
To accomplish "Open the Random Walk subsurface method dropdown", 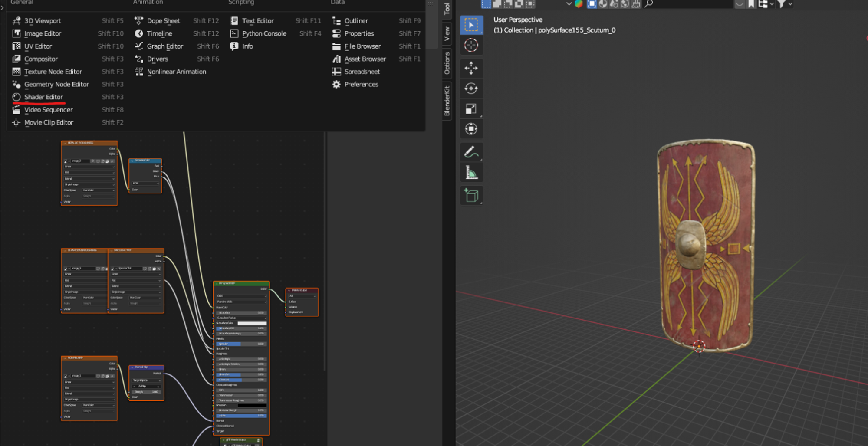I will tap(241, 302).
